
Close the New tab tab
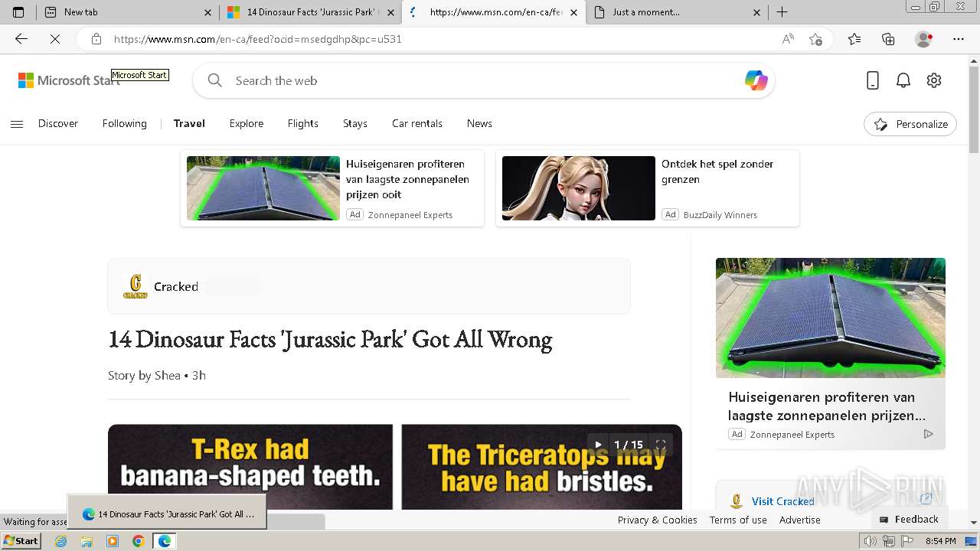[x=208, y=12]
